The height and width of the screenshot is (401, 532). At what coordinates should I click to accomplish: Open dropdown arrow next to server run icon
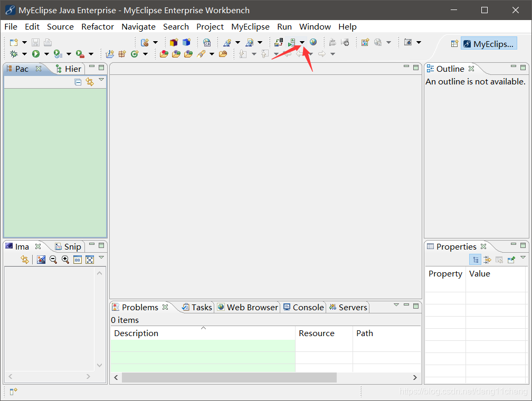pos(302,42)
